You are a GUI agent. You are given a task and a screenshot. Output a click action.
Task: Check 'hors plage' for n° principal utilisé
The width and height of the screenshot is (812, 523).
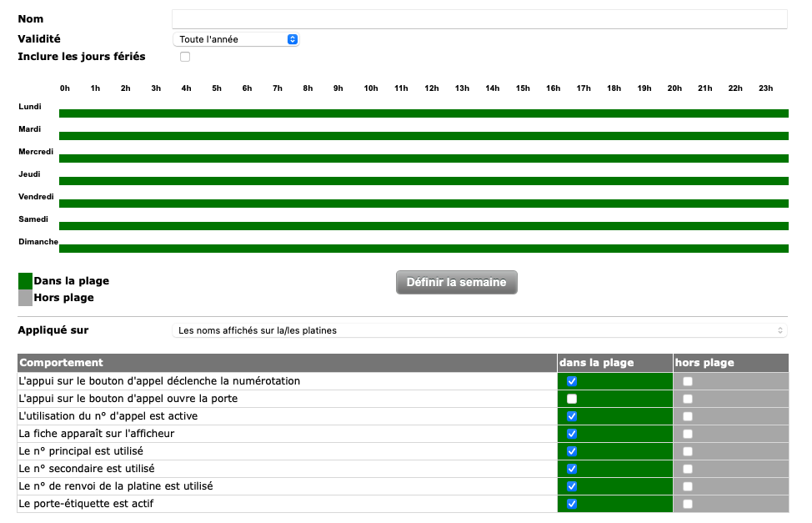pyautogui.click(x=688, y=451)
